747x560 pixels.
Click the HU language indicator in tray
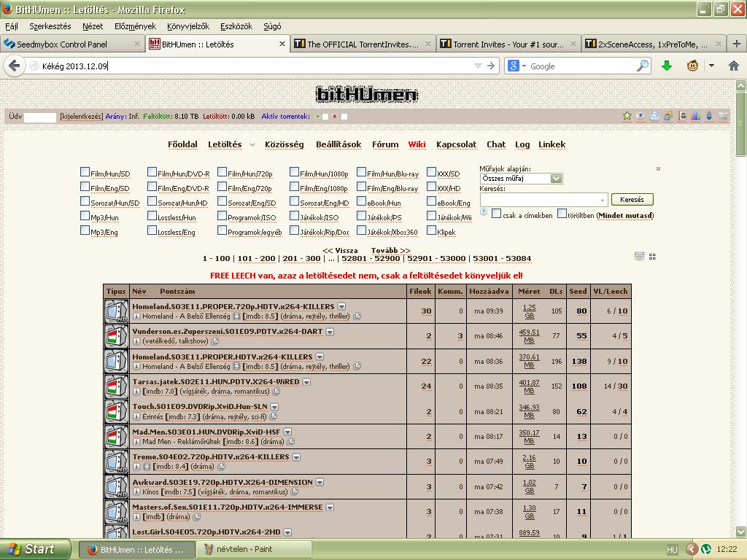pyautogui.click(x=672, y=550)
